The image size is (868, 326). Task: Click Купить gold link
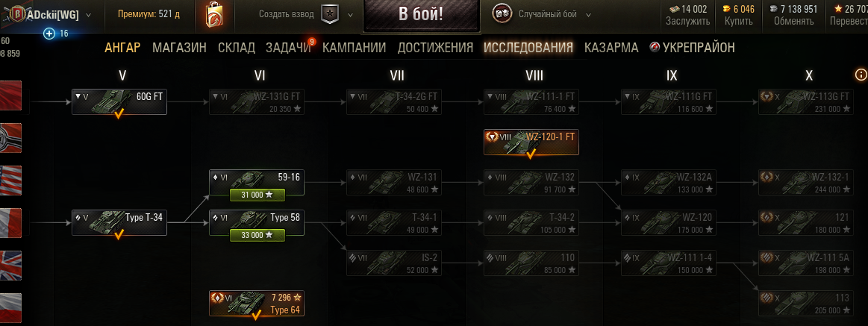[738, 22]
